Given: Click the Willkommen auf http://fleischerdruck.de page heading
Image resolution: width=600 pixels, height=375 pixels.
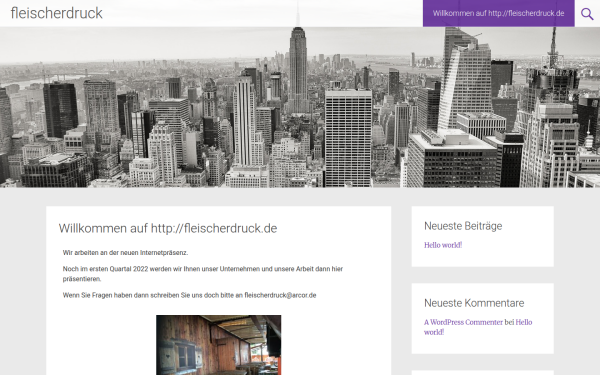Looking at the screenshot, I should pos(168,228).
